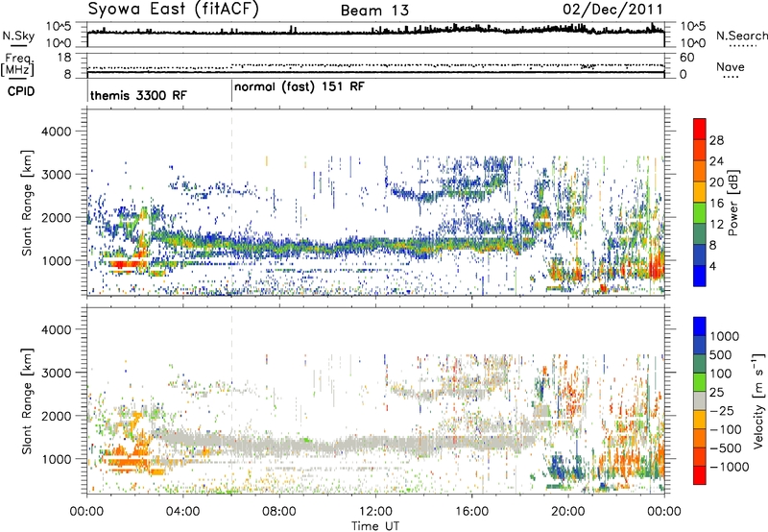768x532 pixels.
Task: Click the 'N.Sky' legend label
Action: pos(18,36)
